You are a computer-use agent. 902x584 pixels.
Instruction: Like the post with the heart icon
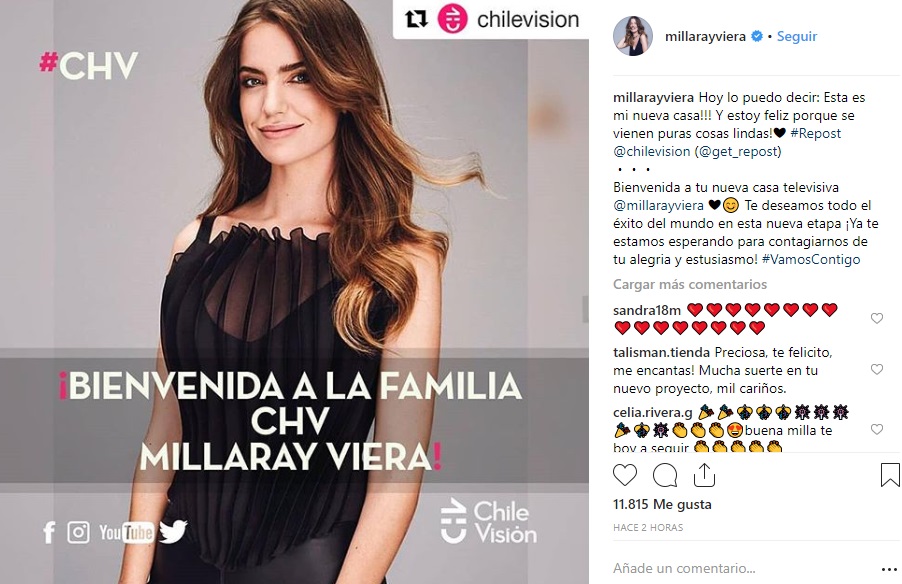pos(625,475)
